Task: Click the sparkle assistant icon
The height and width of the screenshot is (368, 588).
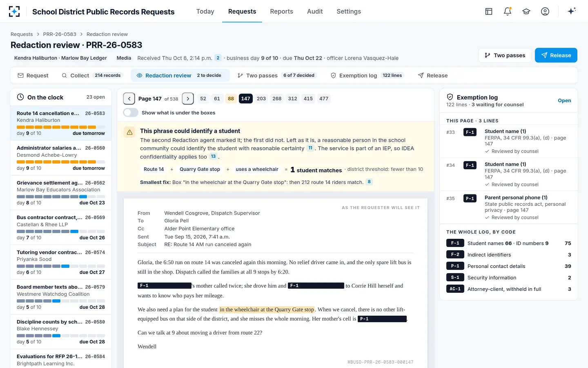Action: tap(572, 11)
